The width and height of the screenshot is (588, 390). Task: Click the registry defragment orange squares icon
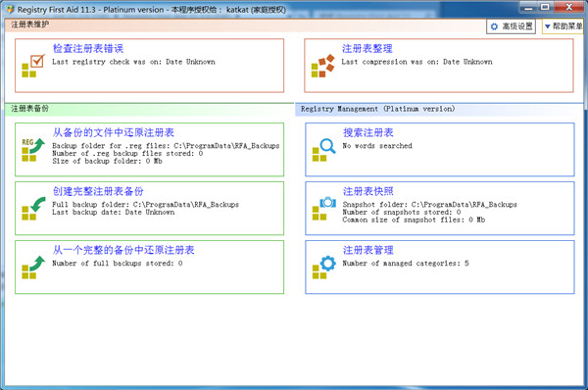click(x=322, y=66)
